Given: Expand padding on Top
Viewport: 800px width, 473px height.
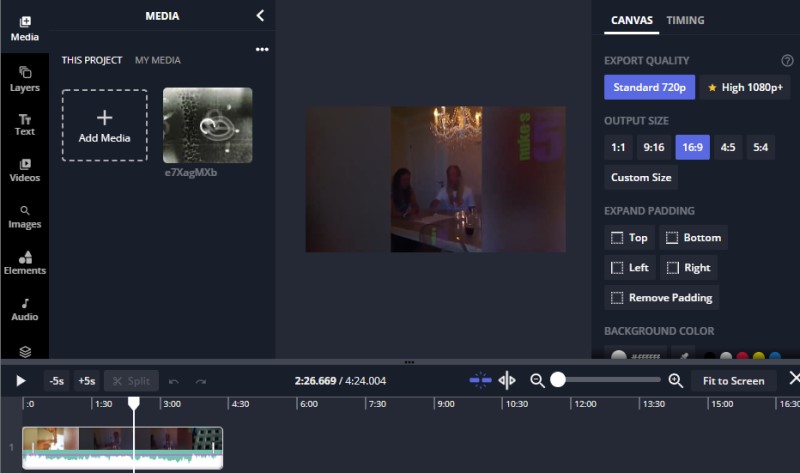Looking at the screenshot, I should point(630,238).
